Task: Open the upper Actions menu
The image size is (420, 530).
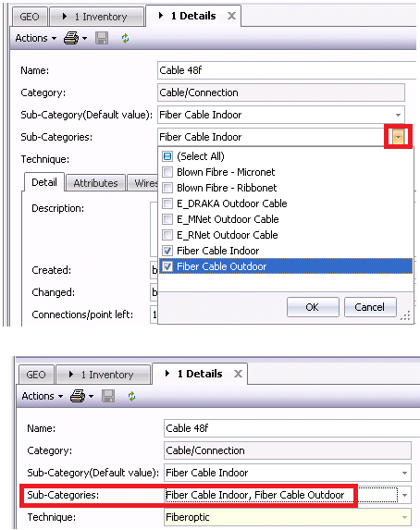Action: point(35,38)
